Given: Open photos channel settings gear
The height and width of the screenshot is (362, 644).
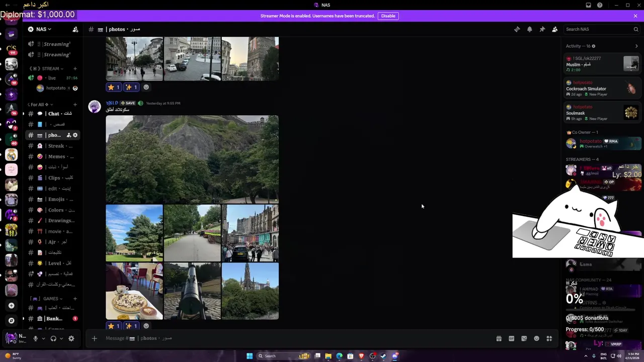Looking at the screenshot, I should [75, 135].
